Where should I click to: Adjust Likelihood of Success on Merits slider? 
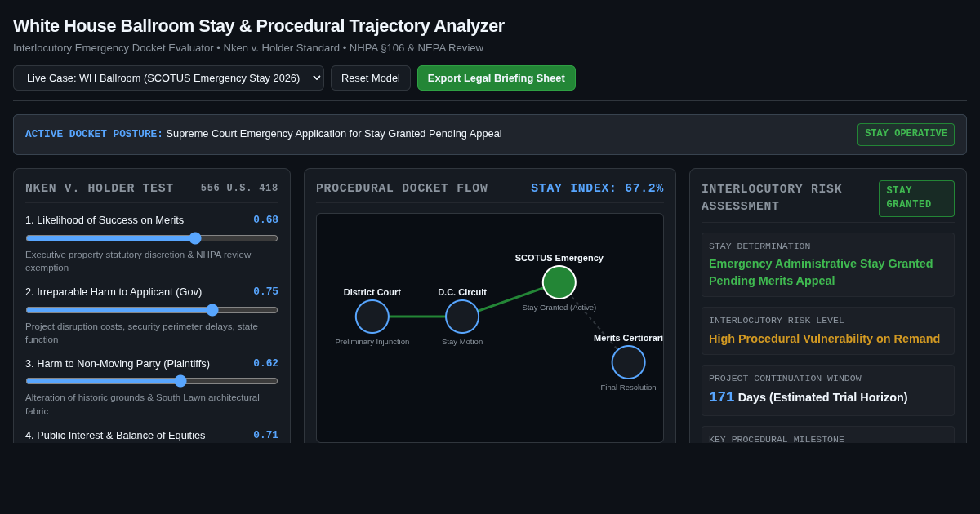[x=152, y=238]
